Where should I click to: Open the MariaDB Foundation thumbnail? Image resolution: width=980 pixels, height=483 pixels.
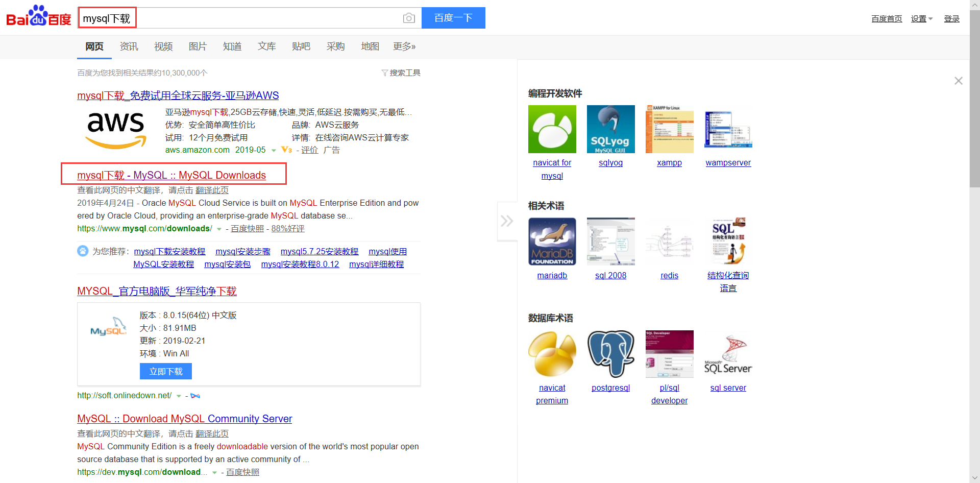(552, 241)
